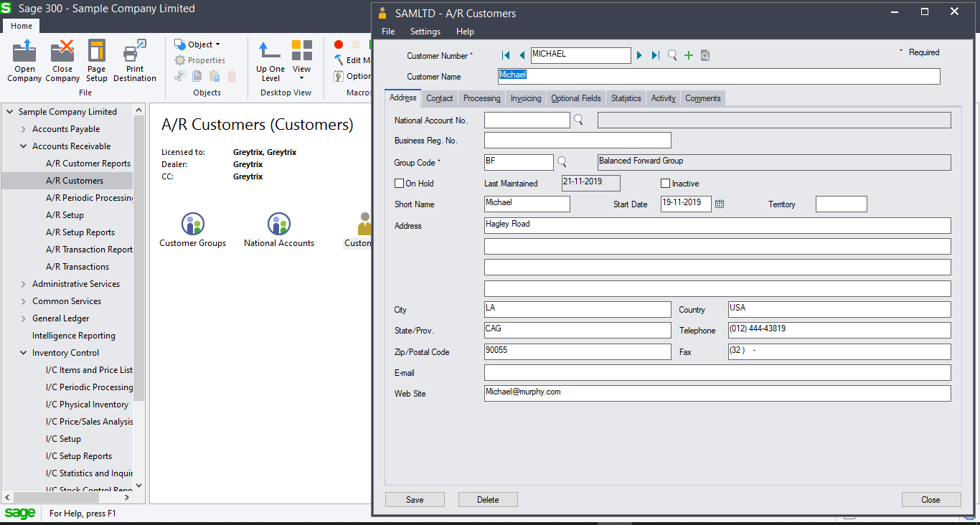This screenshot has width=980, height=525.
Task: Select A/R Customer Reports in tree
Action: pos(88,164)
